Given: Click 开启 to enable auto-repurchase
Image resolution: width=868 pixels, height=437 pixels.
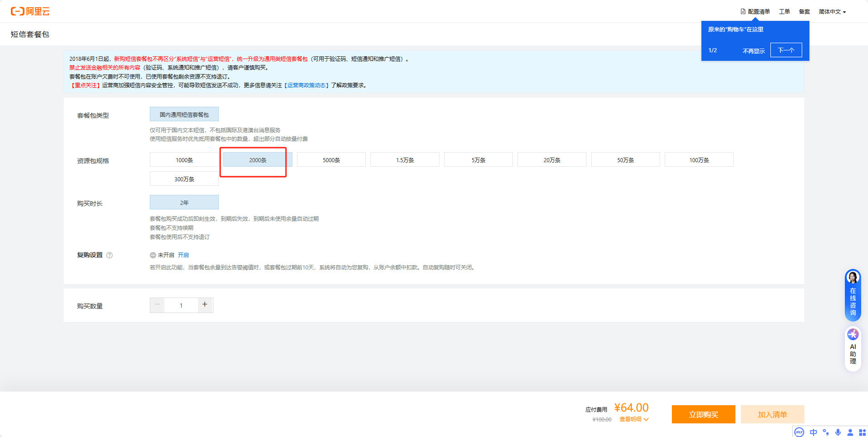Looking at the screenshot, I should [183, 255].
